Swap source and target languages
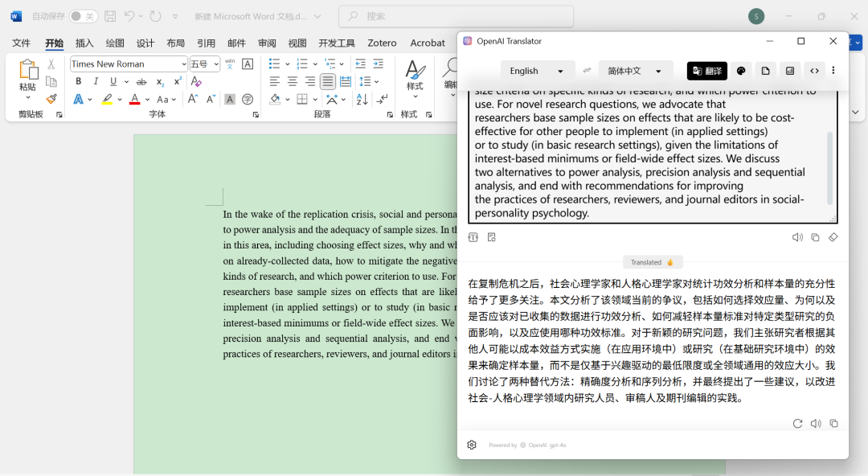Image resolution: width=868 pixels, height=476 pixels. (x=587, y=71)
